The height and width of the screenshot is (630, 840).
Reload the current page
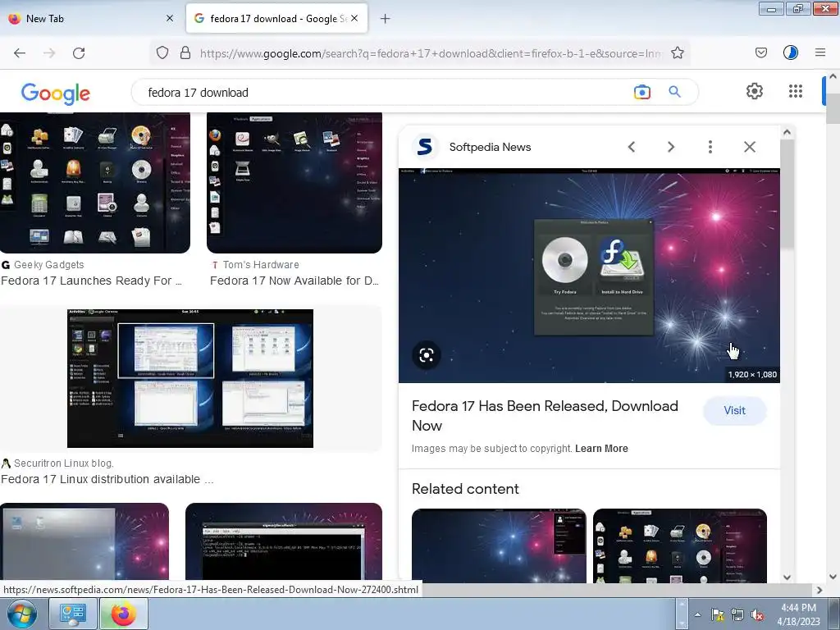click(79, 52)
